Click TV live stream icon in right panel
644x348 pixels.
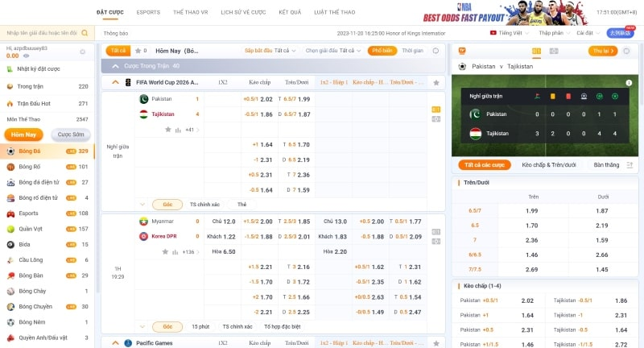tap(462, 51)
